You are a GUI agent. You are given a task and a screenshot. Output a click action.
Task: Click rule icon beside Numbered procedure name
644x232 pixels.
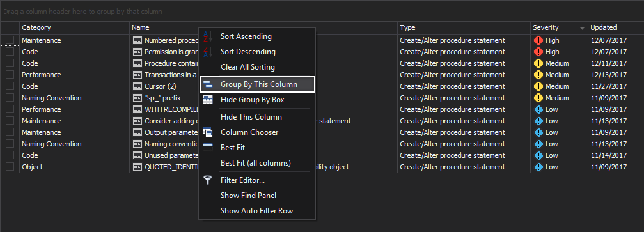pos(137,40)
